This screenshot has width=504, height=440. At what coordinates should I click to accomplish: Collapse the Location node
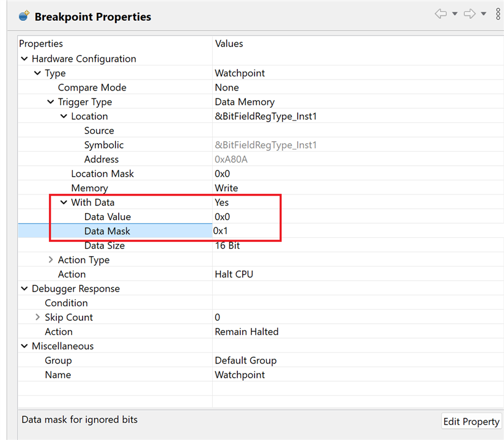[x=64, y=116]
